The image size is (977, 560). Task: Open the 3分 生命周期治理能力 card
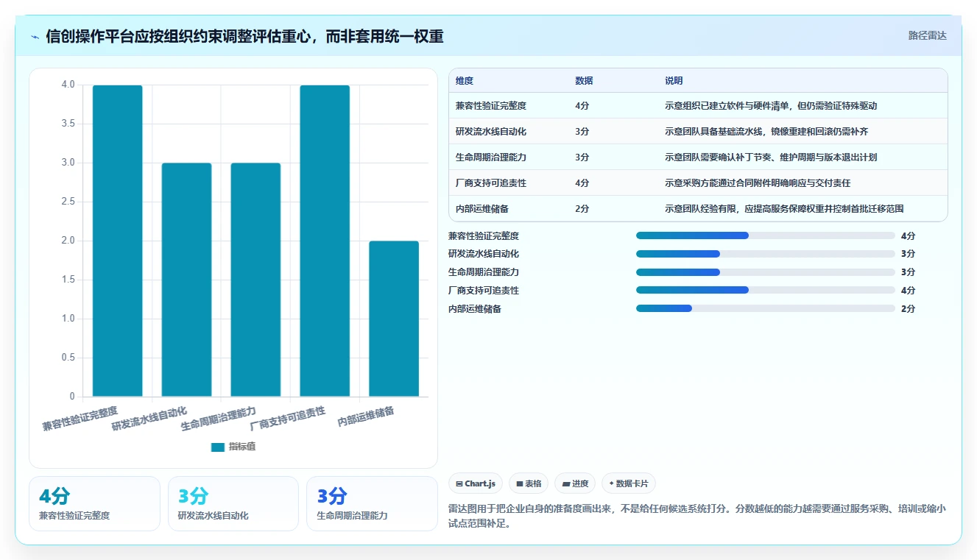[x=372, y=503]
